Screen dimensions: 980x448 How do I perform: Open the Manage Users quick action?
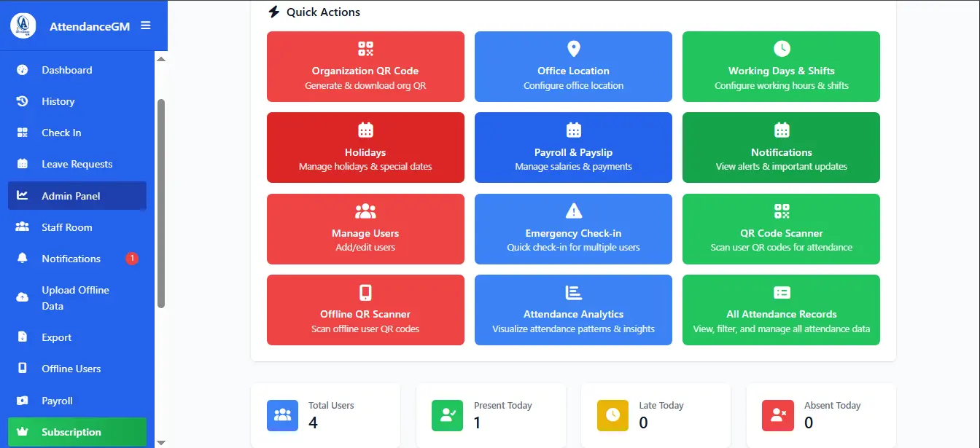click(365, 229)
